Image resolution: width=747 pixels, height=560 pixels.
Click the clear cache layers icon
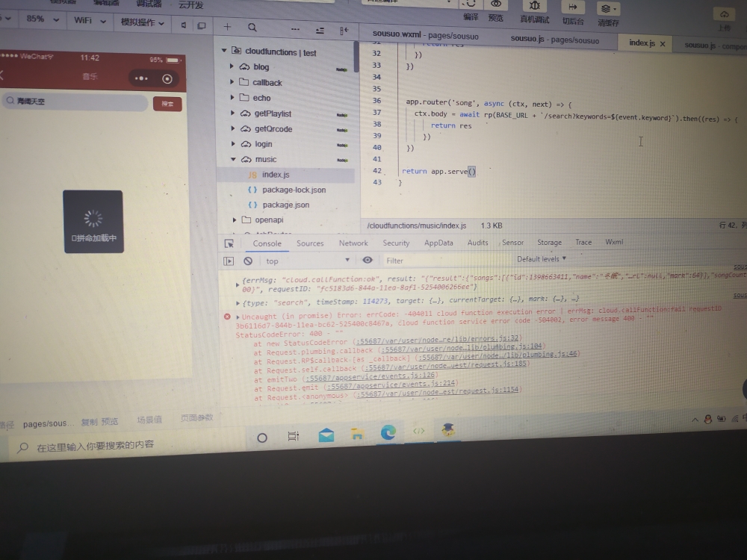[607, 8]
